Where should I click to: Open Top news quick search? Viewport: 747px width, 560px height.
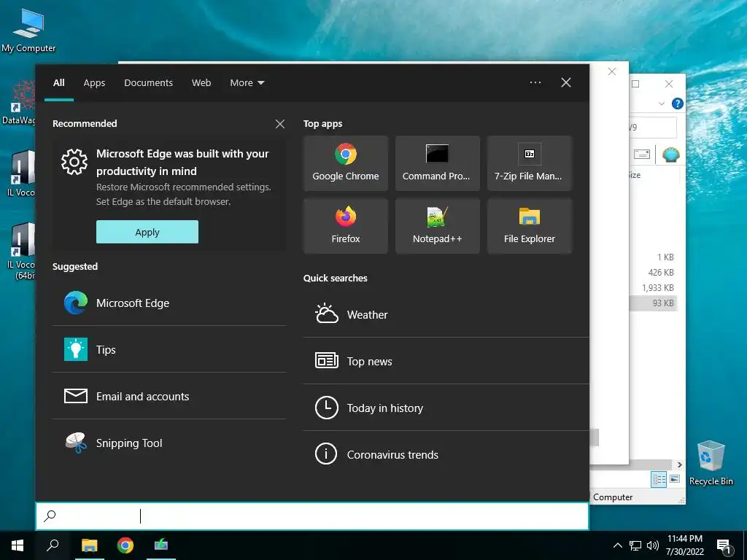[x=446, y=361]
